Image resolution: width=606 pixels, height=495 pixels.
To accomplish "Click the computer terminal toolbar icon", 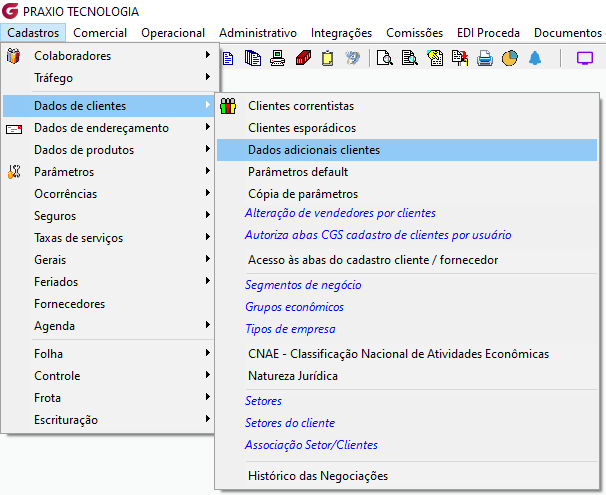I will (x=277, y=58).
